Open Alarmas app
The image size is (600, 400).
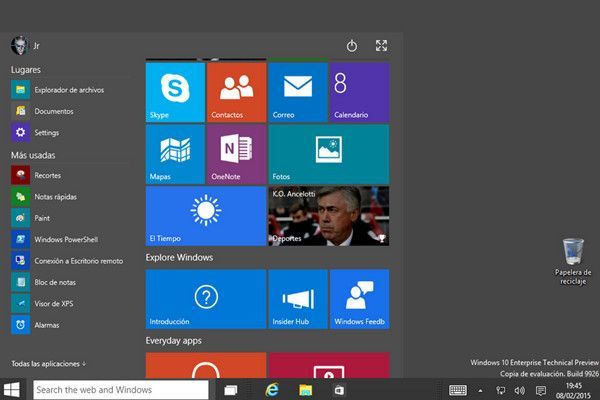click(x=69, y=325)
